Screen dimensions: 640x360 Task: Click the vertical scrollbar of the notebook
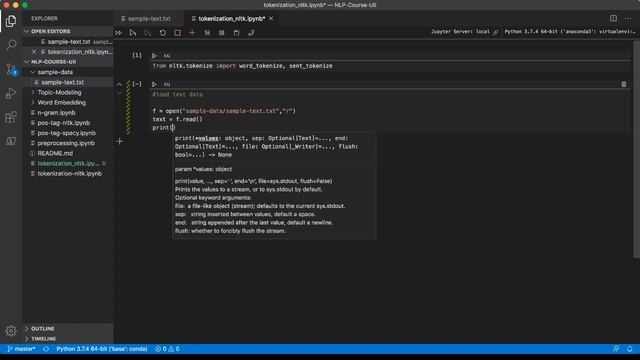tap(636, 149)
